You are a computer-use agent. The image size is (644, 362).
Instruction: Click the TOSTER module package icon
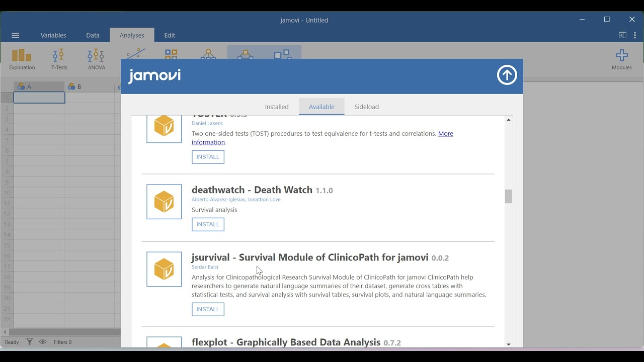164,129
